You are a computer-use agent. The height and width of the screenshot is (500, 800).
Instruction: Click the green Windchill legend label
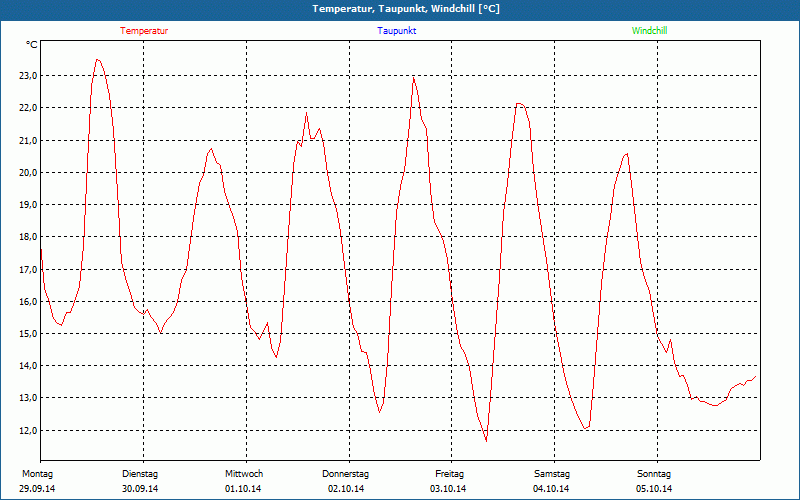point(649,31)
